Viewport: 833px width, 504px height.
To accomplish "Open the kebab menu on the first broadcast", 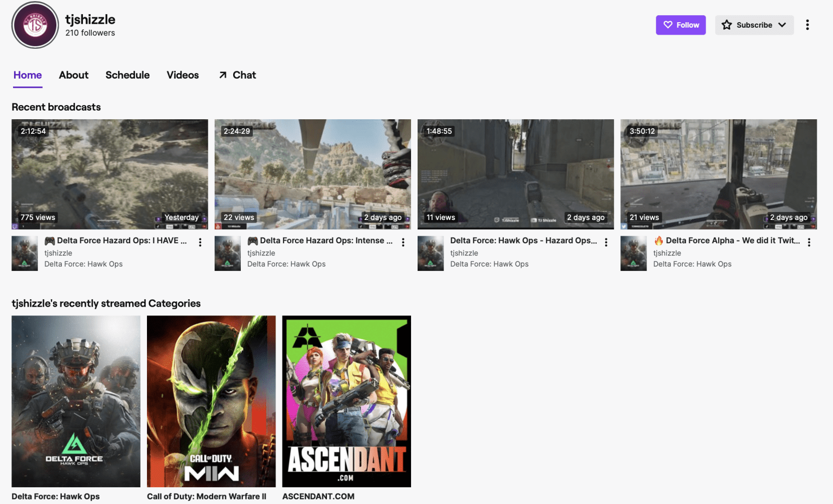I will click(200, 242).
